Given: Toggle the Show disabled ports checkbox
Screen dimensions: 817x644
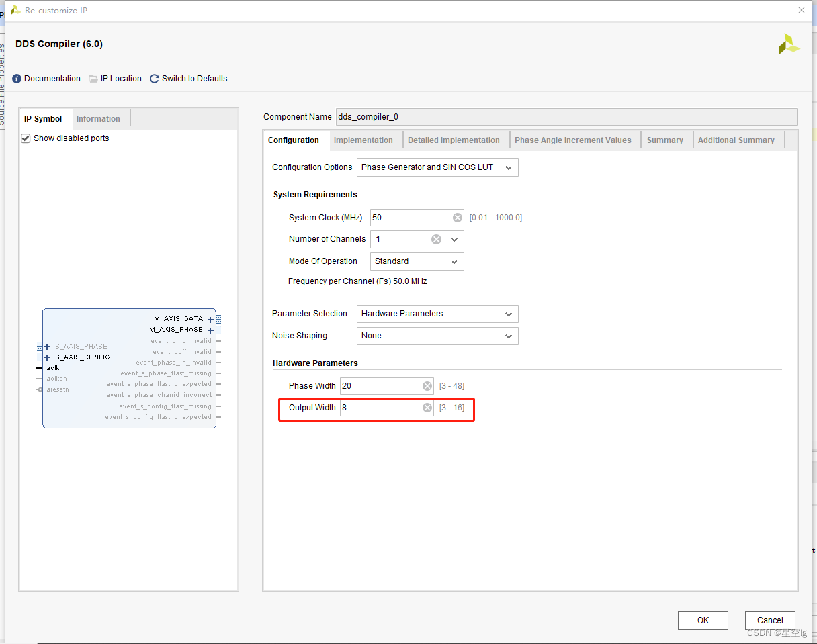Looking at the screenshot, I should click(x=26, y=138).
